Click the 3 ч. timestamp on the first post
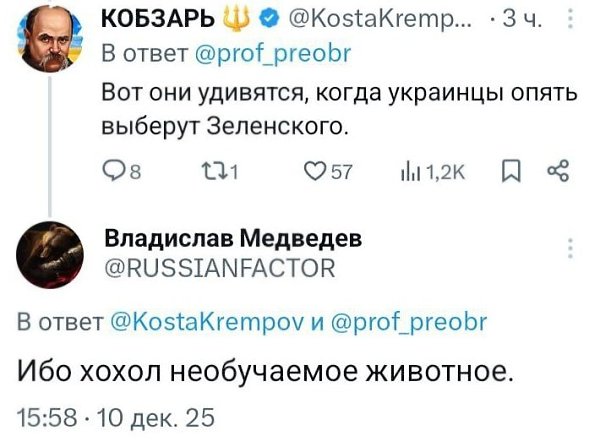The image size is (600, 442). tap(526, 18)
